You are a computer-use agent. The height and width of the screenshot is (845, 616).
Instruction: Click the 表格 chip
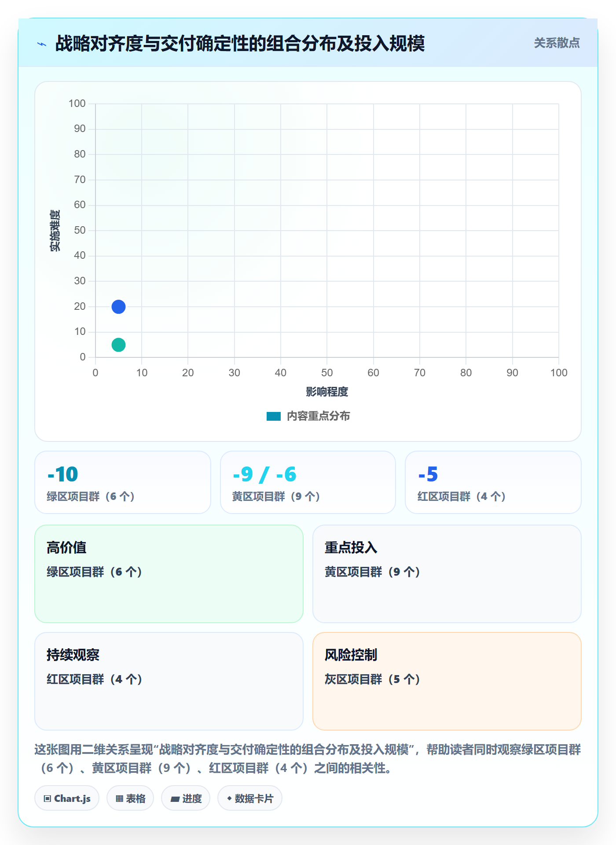130,798
